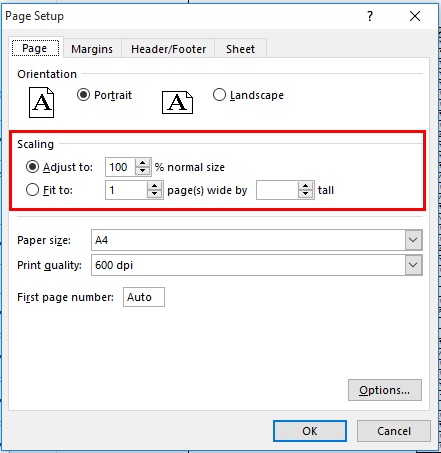Viewport: 441px width, 453px height.
Task: Switch to the Margins tab
Action: click(x=92, y=49)
